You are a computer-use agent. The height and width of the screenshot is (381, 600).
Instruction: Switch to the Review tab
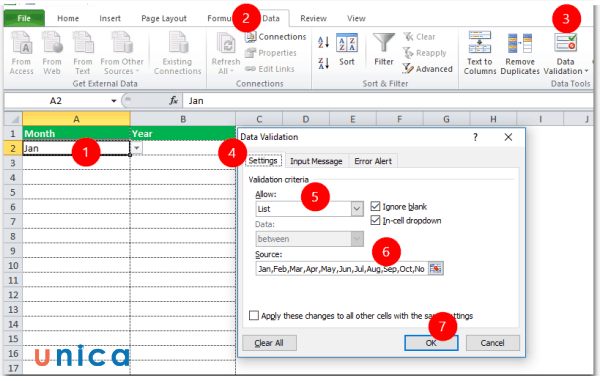pos(313,18)
